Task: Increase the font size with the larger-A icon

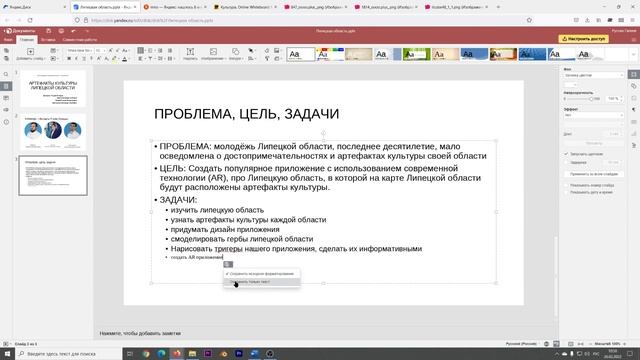Action: [111, 51]
